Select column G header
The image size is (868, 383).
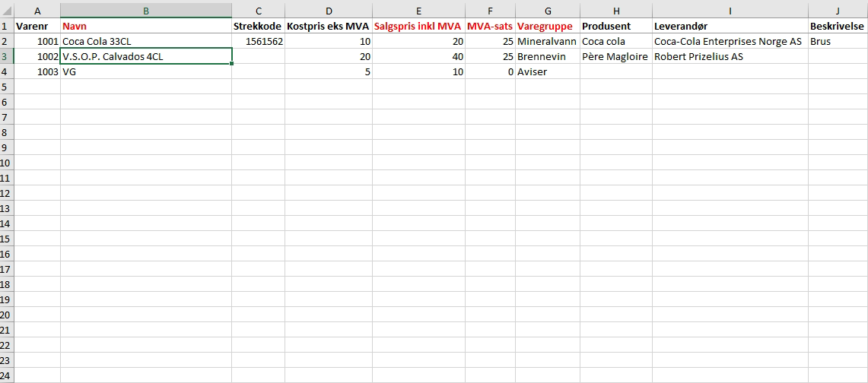coord(548,11)
